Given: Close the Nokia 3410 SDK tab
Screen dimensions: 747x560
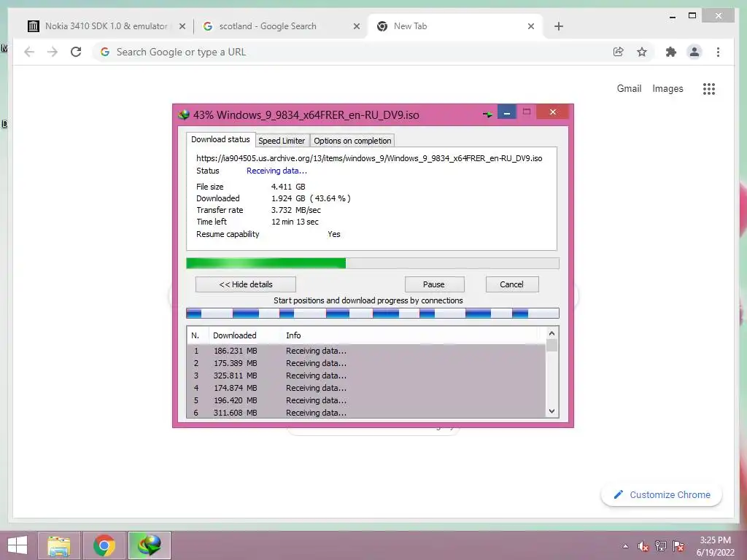Looking at the screenshot, I should 182,26.
